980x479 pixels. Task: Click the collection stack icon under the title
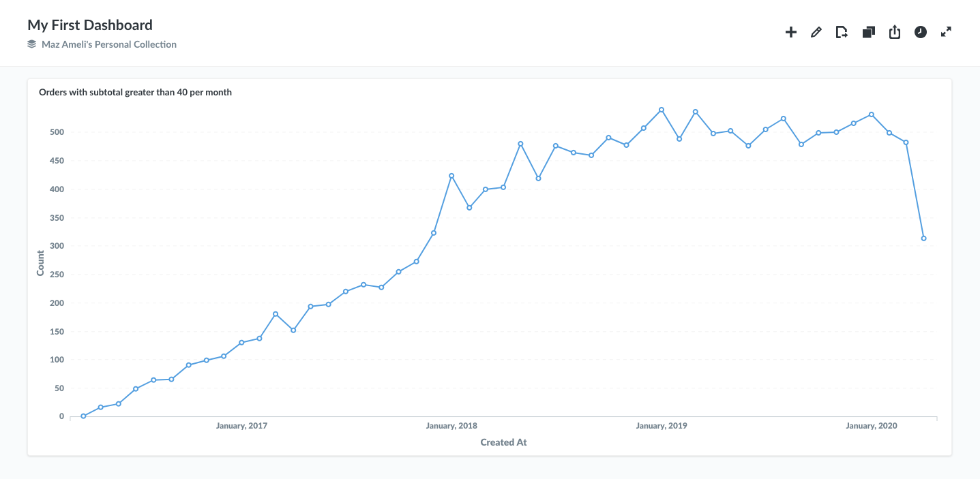click(x=31, y=44)
